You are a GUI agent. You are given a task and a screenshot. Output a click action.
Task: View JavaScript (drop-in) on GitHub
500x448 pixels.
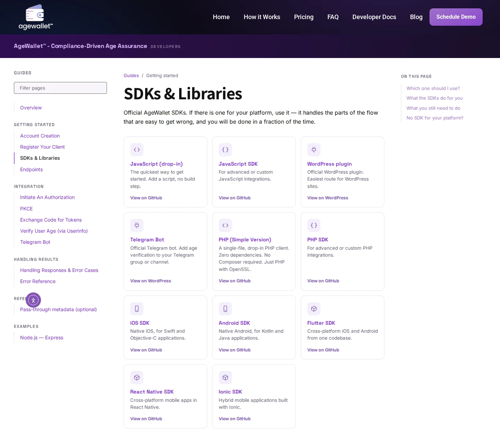(146, 198)
